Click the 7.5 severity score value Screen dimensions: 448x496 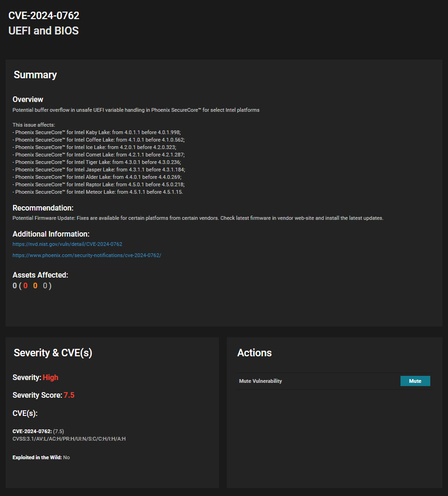pyautogui.click(x=69, y=395)
